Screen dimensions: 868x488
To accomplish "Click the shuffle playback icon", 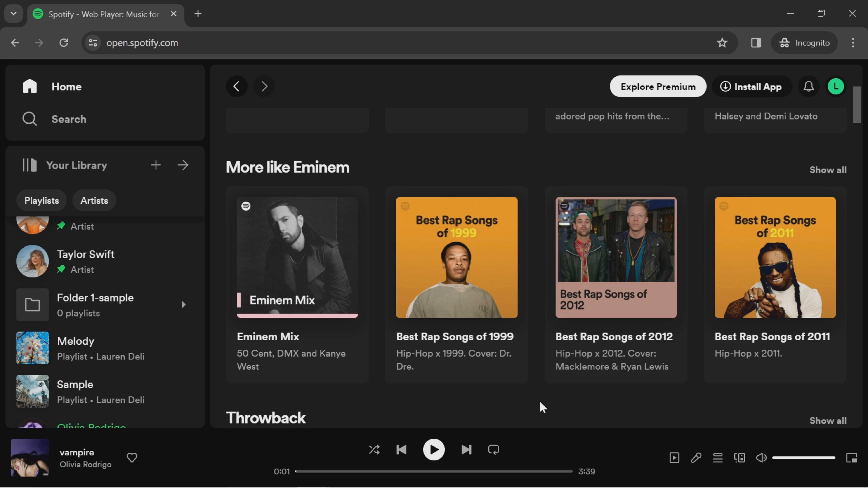I will point(374,449).
